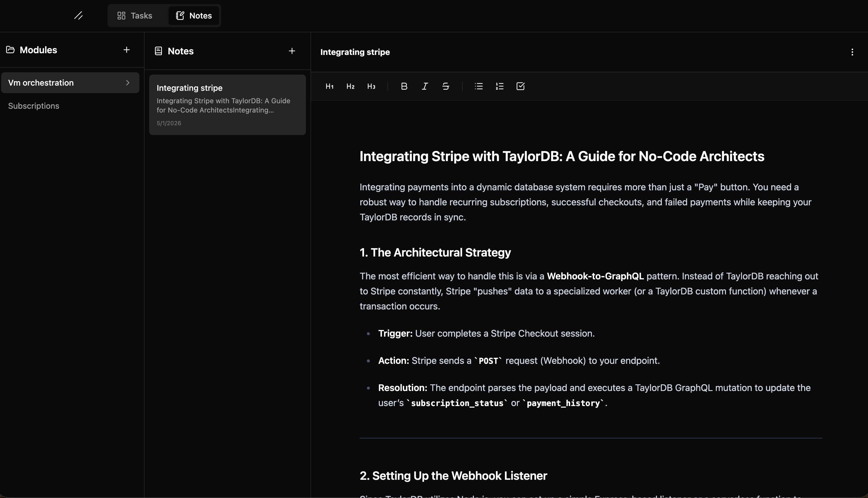Add a new module with plus icon

pyautogui.click(x=126, y=50)
